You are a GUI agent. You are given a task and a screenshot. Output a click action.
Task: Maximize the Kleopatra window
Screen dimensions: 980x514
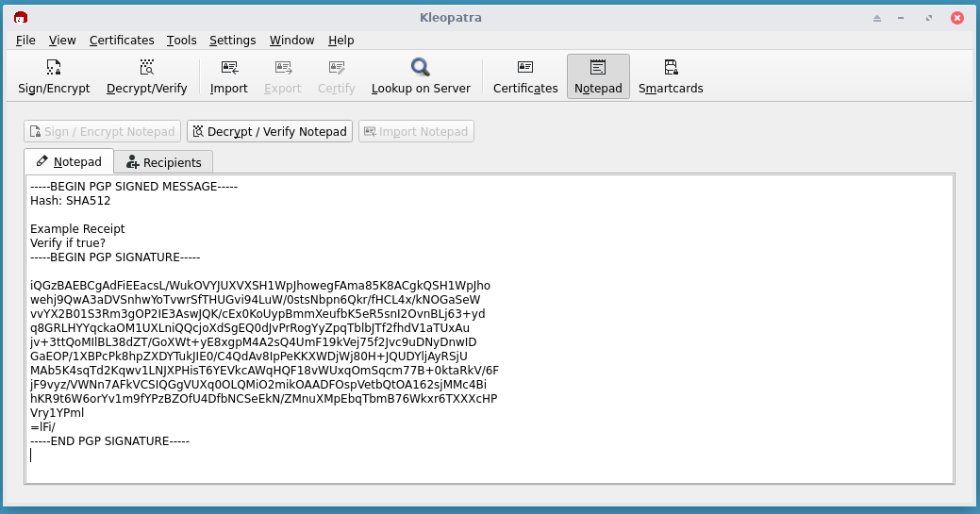[x=929, y=18]
